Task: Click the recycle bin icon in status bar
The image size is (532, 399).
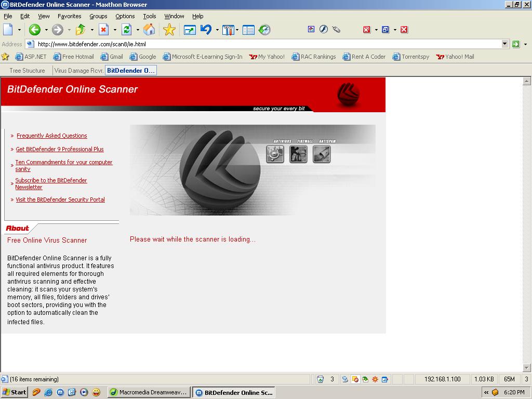Action: [x=320, y=379]
